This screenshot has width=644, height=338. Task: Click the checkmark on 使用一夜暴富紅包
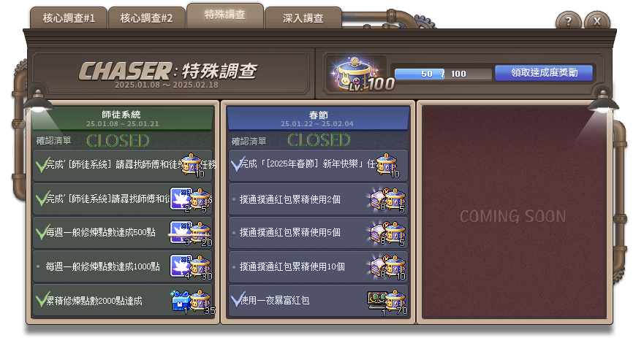coord(238,300)
